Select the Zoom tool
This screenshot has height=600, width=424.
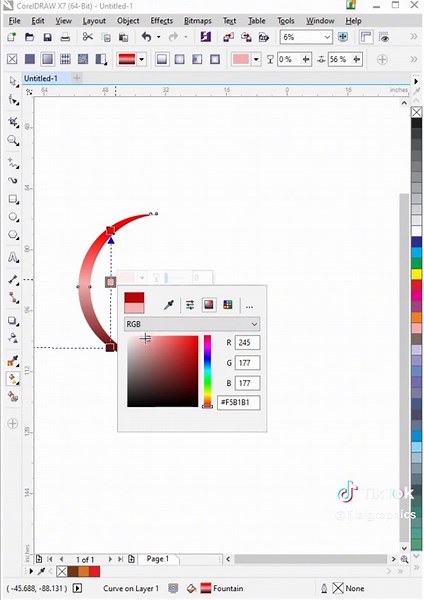(x=13, y=140)
